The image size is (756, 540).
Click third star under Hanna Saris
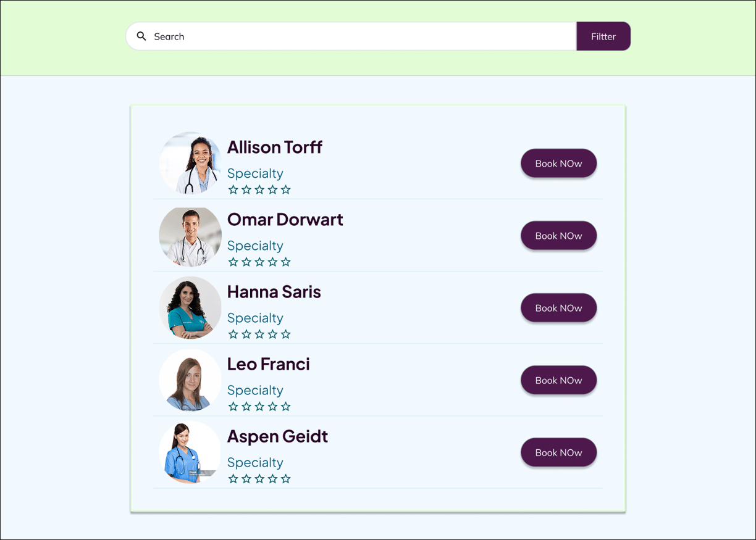pyautogui.click(x=259, y=334)
